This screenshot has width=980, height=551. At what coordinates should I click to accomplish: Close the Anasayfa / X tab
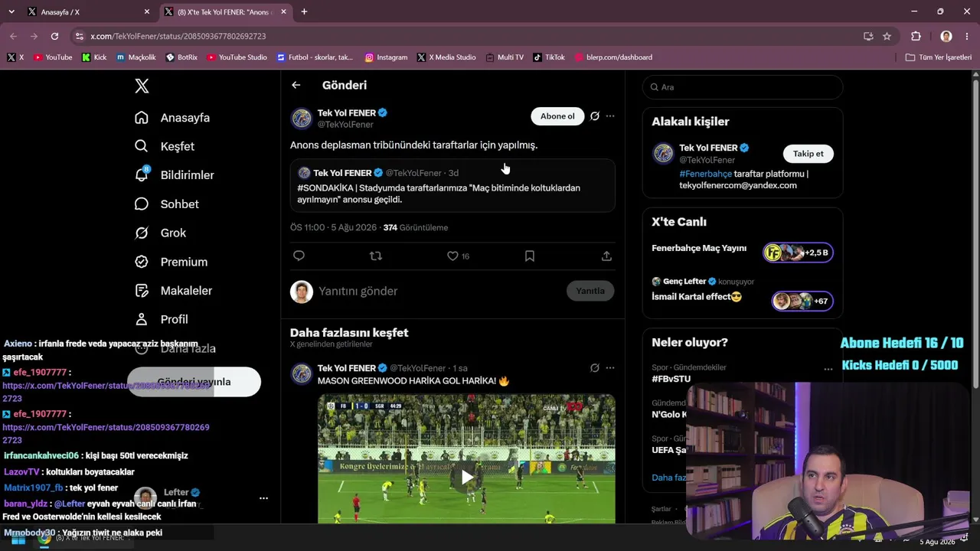pyautogui.click(x=147, y=11)
